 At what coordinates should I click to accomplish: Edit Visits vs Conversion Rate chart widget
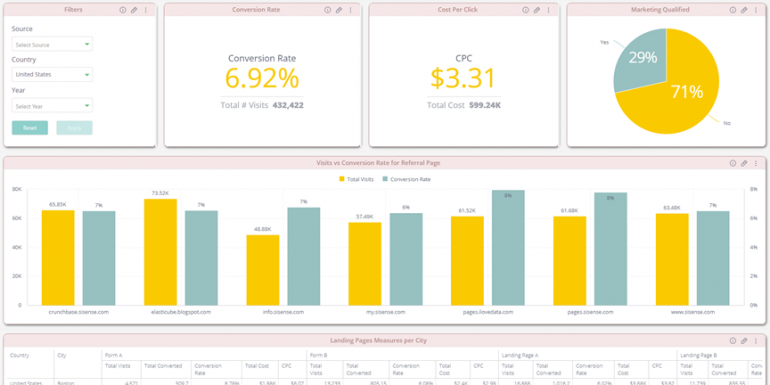[744, 163]
